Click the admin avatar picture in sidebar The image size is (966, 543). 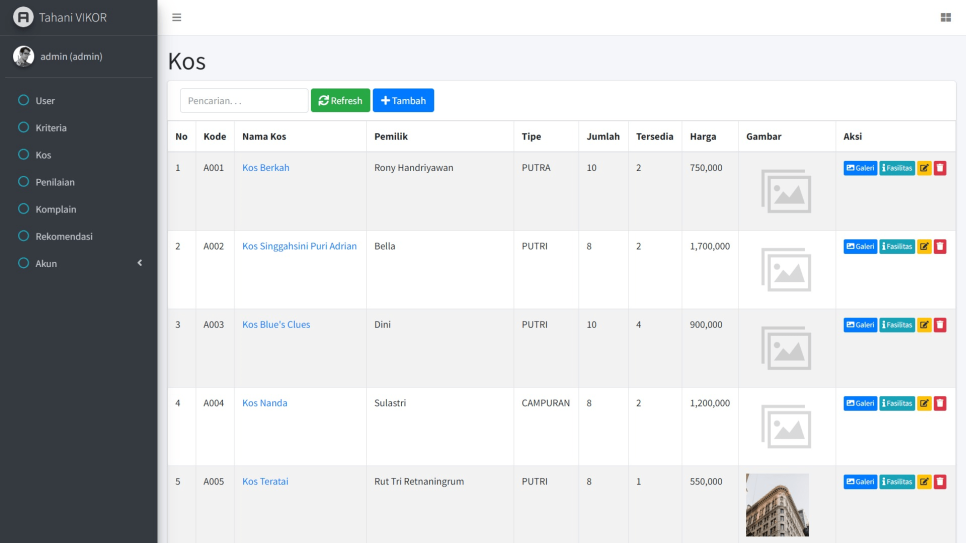click(x=23, y=56)
